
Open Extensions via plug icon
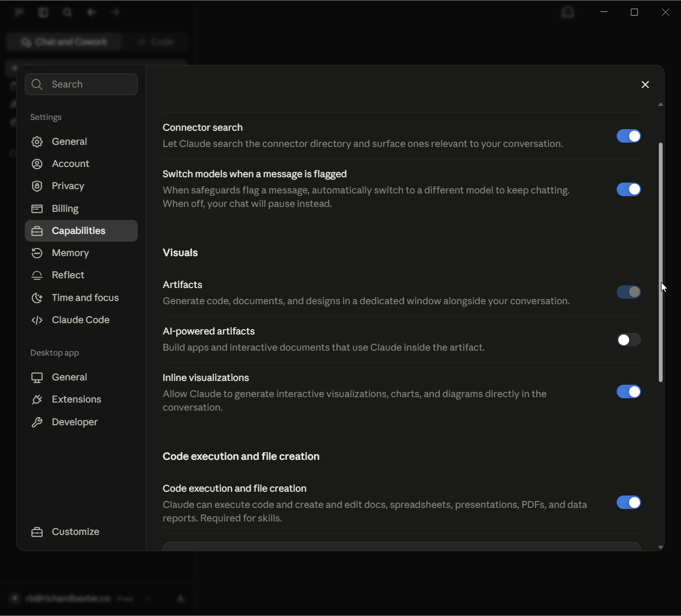coord(37,399)
